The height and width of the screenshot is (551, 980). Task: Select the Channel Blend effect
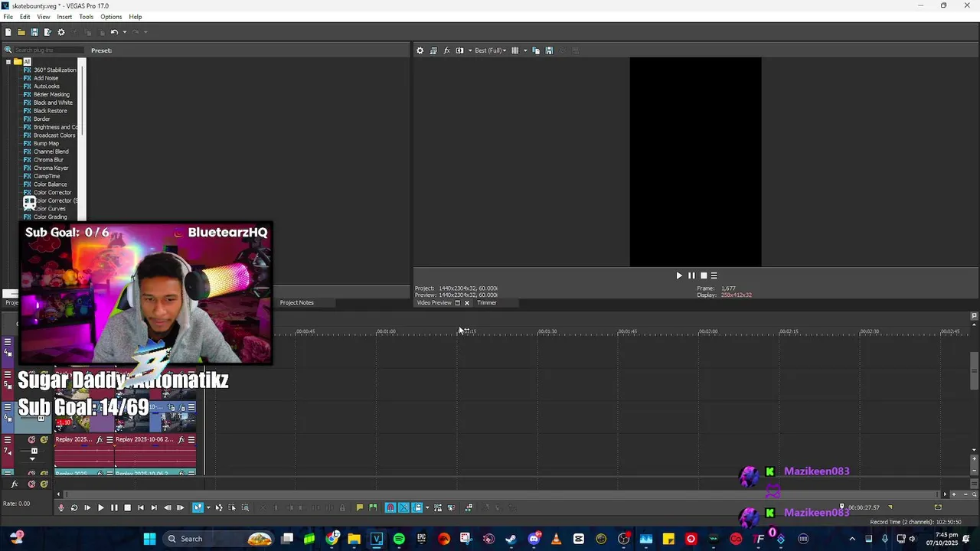[x=51, y=152]
